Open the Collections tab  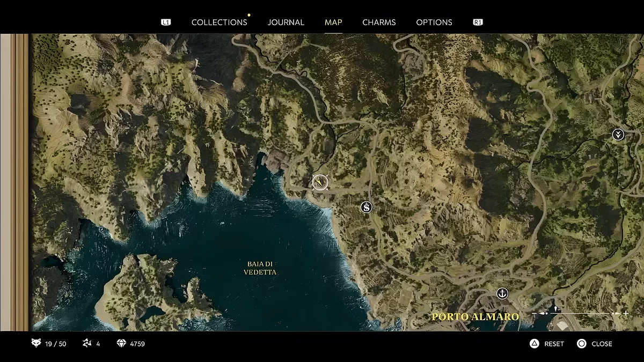point(219,23)
